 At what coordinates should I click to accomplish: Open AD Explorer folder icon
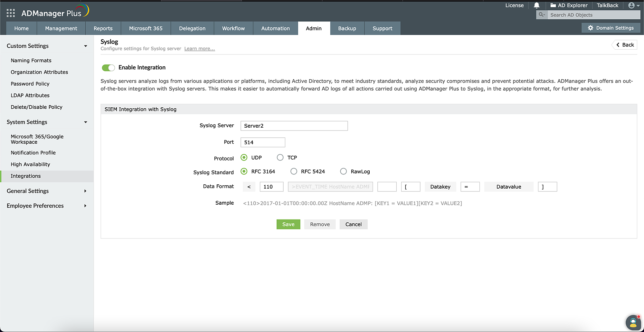tap(553, 5)
